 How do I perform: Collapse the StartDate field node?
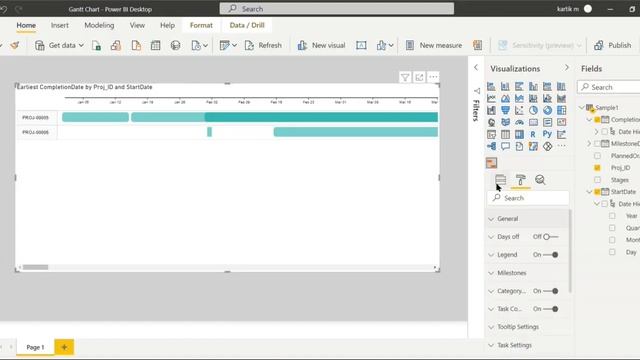click(589, 191)
